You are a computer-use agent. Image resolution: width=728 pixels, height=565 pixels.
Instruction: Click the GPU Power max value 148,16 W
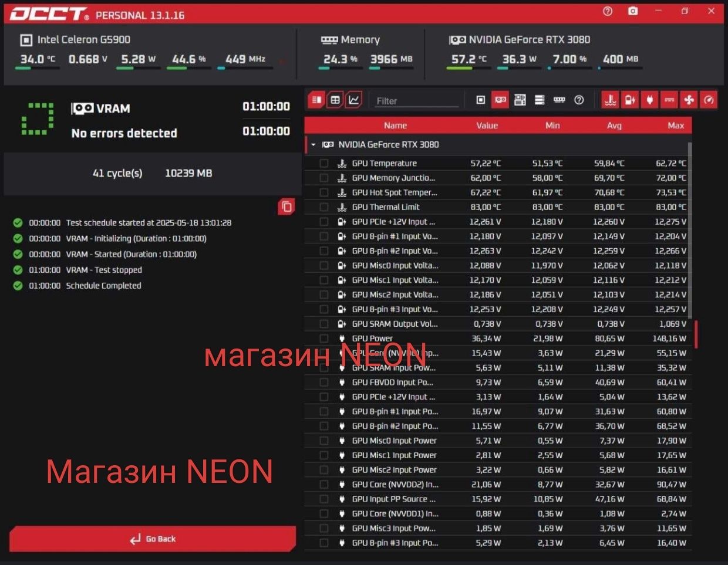669,339
